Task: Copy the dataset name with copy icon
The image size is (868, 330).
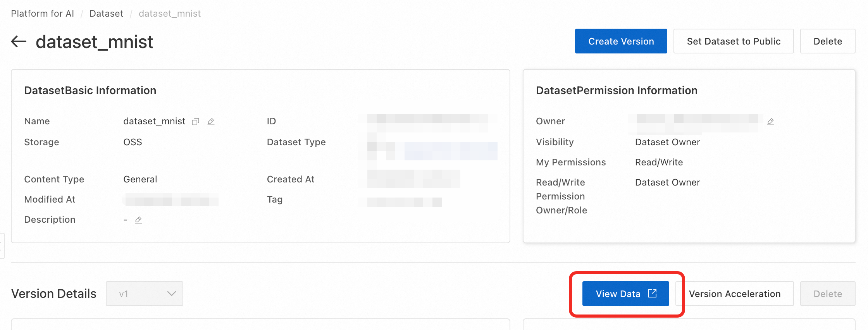Action: click(196, 122)
